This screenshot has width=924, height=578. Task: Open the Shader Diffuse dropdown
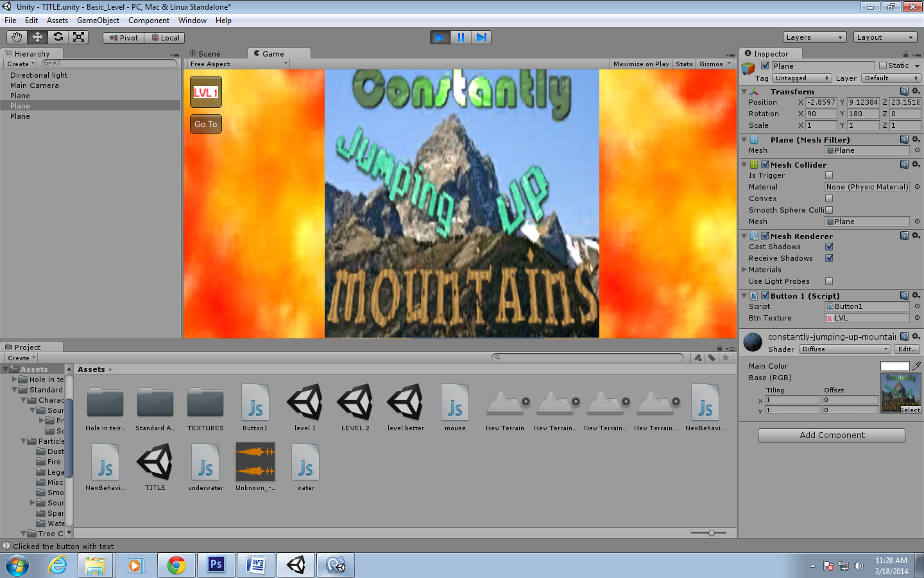pos(844,349)
